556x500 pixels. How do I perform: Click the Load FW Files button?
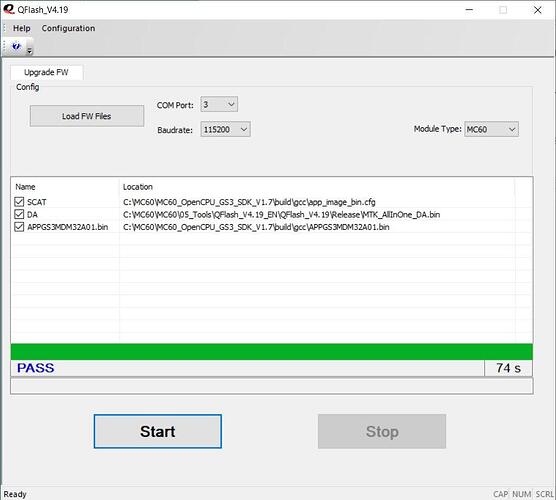[87, 116]
